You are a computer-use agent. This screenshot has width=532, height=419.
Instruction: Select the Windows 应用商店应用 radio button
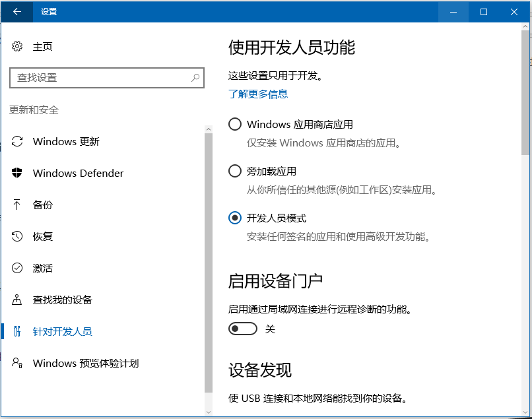pyautogui.click(x=234, y=124)
